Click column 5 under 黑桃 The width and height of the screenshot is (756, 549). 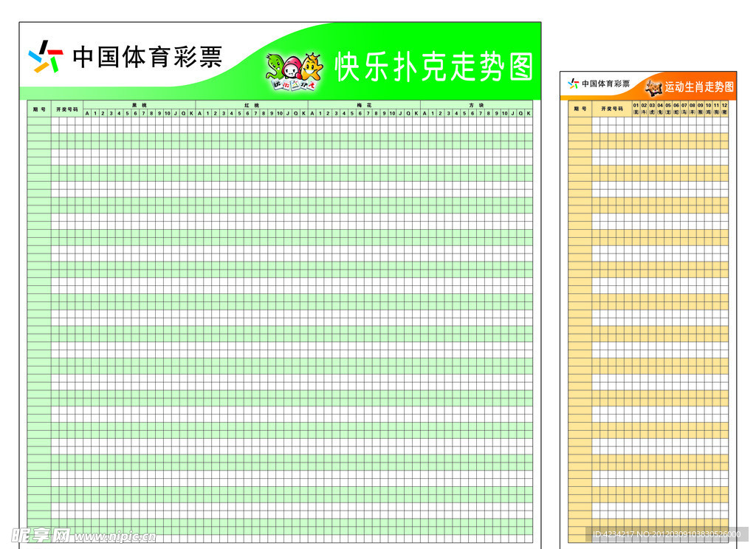127,113
